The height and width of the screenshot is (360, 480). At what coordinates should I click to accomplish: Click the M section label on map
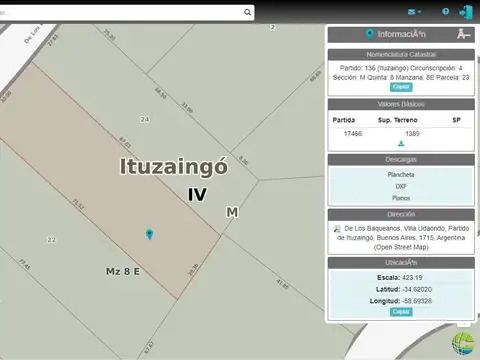click(x=232, y=212)
